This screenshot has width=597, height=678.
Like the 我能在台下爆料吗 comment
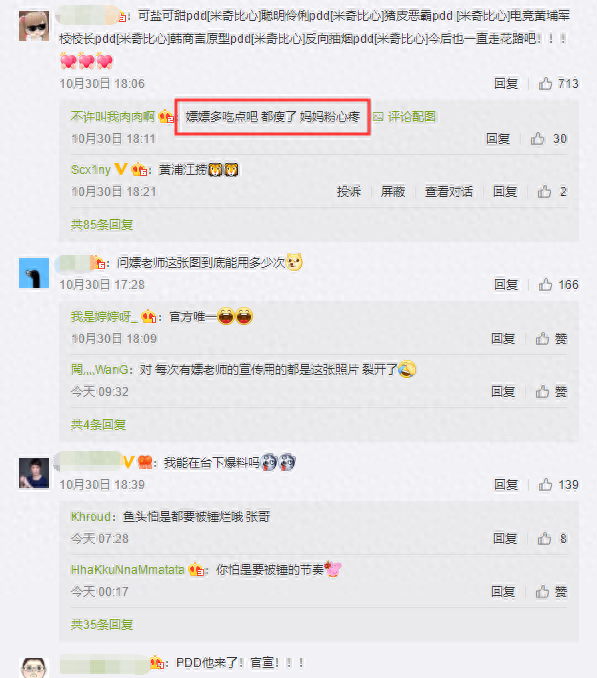pyautogui.click(x=558, y=485)
